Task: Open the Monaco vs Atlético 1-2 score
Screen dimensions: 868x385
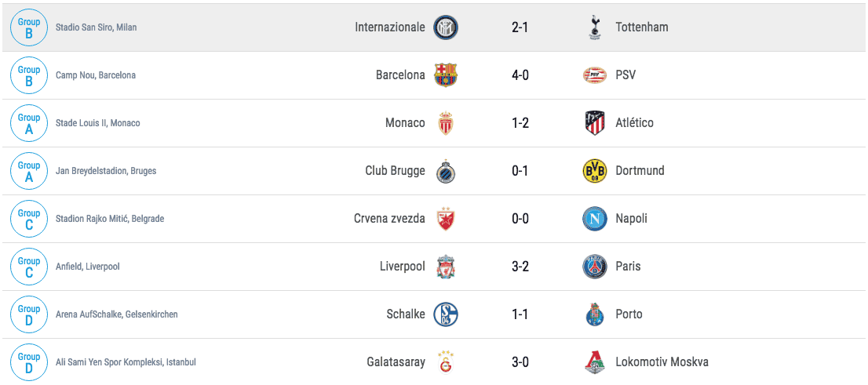Action: click(x=520, y=123)
